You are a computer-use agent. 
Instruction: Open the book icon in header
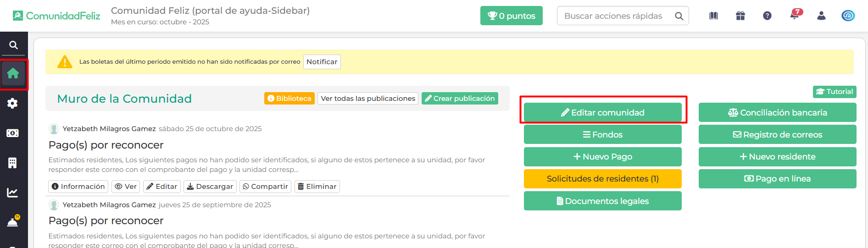713,16
